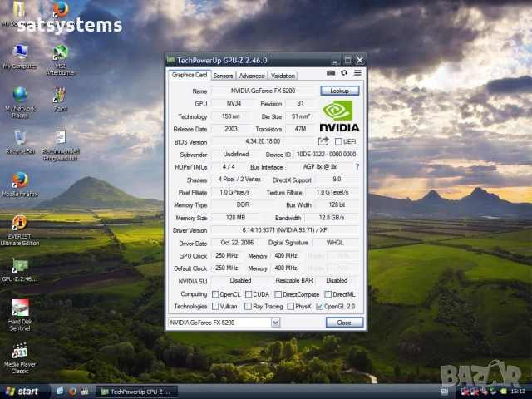The image size is (532, 399).
Task: Click the refresh icon in GPU-Z
Action: pyautogui.click(x=344, y=75)
